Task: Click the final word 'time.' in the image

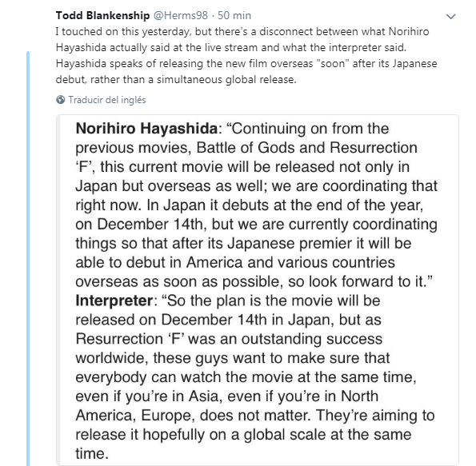Action: tap(92, 454)
